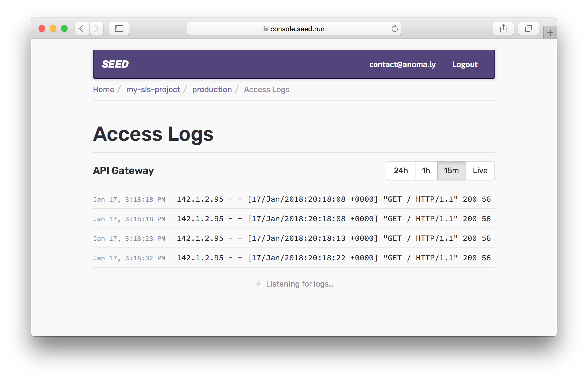Switch to the 1h time range
The image size is (588, 381).
[x=426, y=170]
